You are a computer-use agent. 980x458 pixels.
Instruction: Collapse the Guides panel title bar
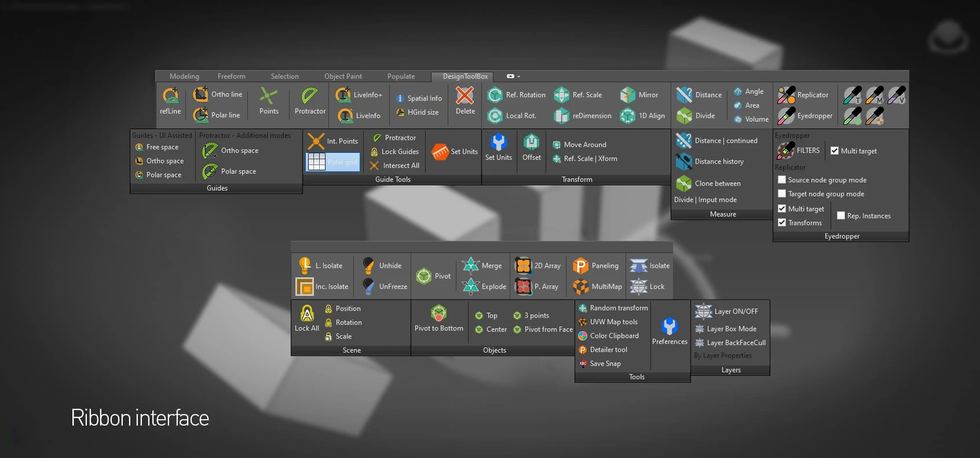pyautogui.click(x=217, y=188)
